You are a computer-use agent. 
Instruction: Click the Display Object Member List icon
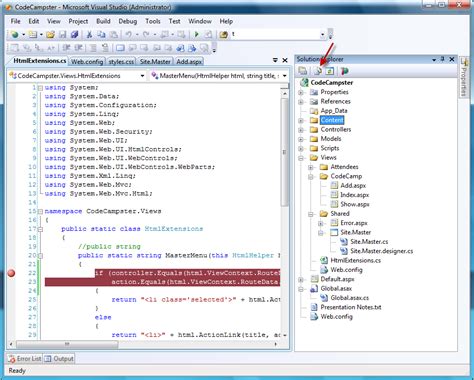15,48
